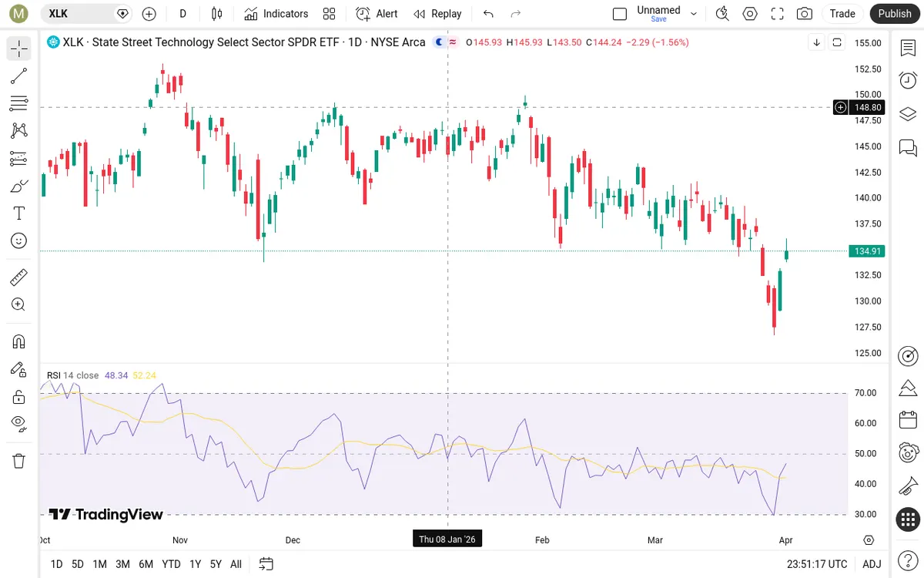Select the ruler measure tool
Viewport: 924px width, 578px height.
click(x=19, y=277)
